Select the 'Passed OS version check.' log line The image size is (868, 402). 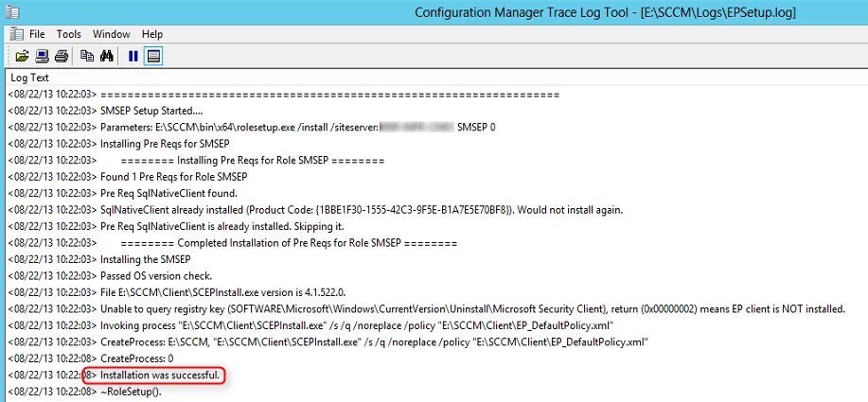click(x=434, y=276)
